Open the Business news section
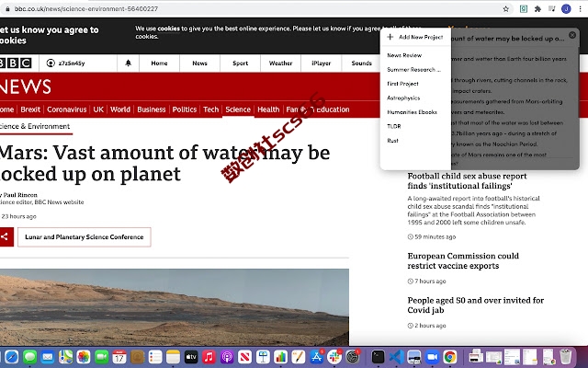 point(151,109)
